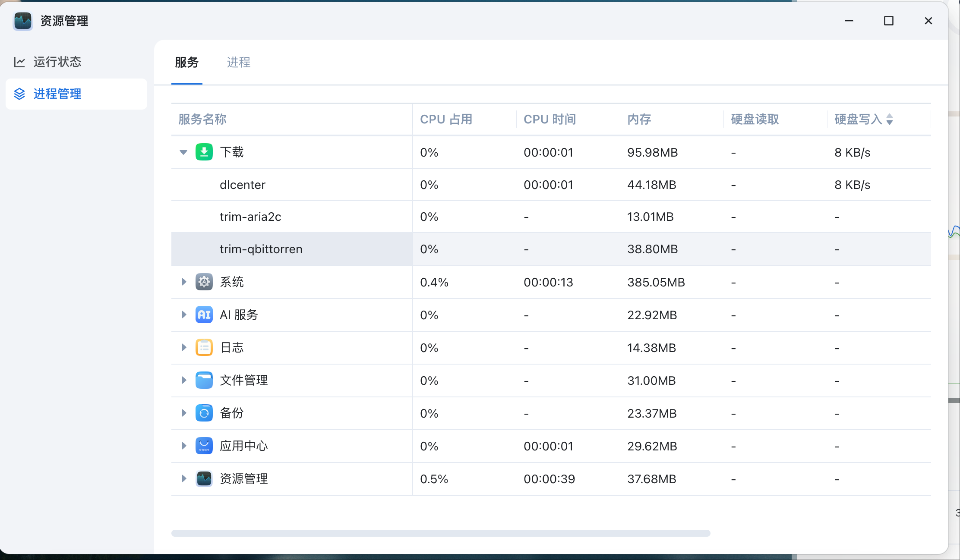
Task: Collapse the 下载 service group
Action: tap(183, 152)
